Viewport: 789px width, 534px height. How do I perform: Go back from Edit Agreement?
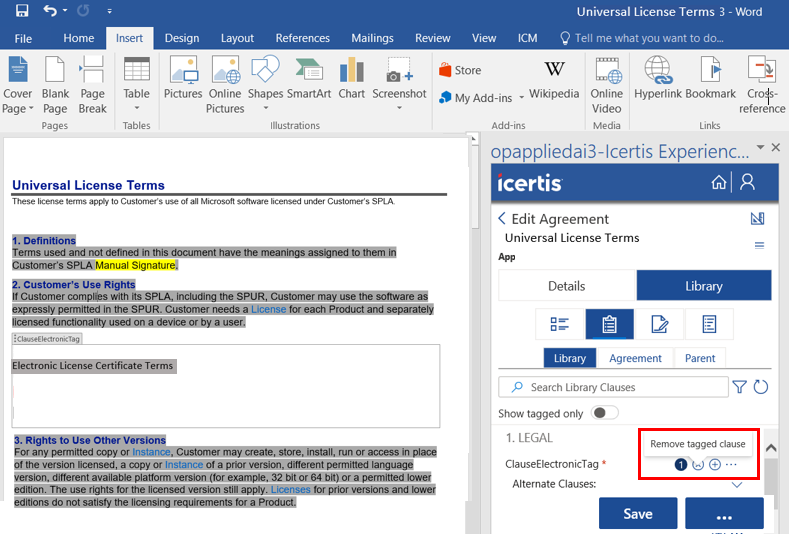(x=502, y=218)
